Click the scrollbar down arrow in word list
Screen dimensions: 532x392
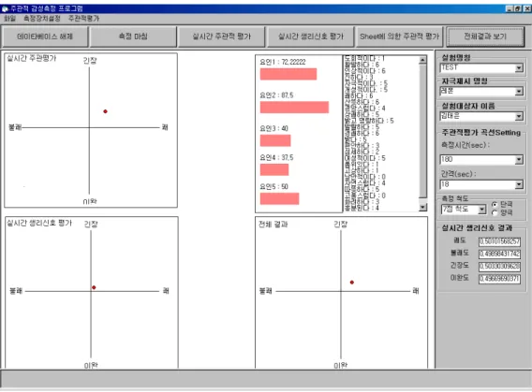(x=422, y=207)
